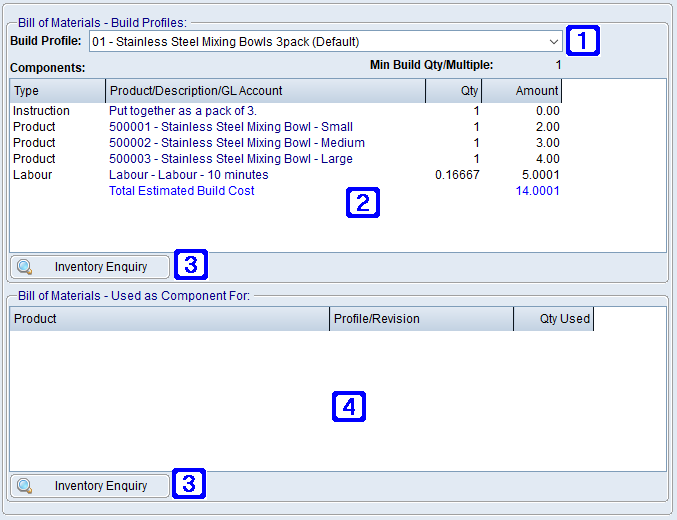Click the Type column header
This screenshot has width=677, height=520.
(57, 91)
